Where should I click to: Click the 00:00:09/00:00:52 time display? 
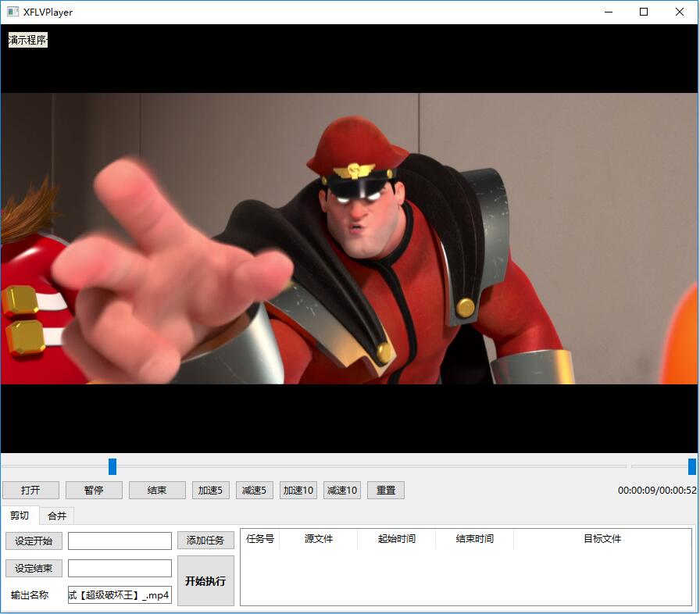click(x=657, y=491)
